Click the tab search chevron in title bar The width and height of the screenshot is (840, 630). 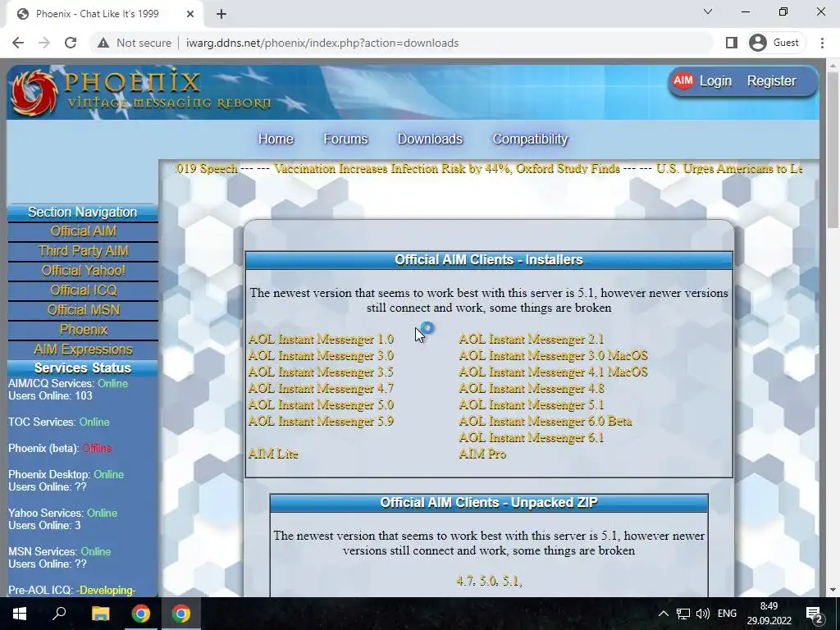[708, 11]
